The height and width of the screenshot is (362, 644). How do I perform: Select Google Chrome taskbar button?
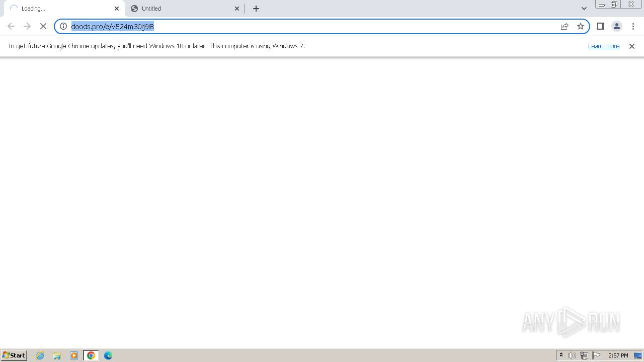(91, 355)
